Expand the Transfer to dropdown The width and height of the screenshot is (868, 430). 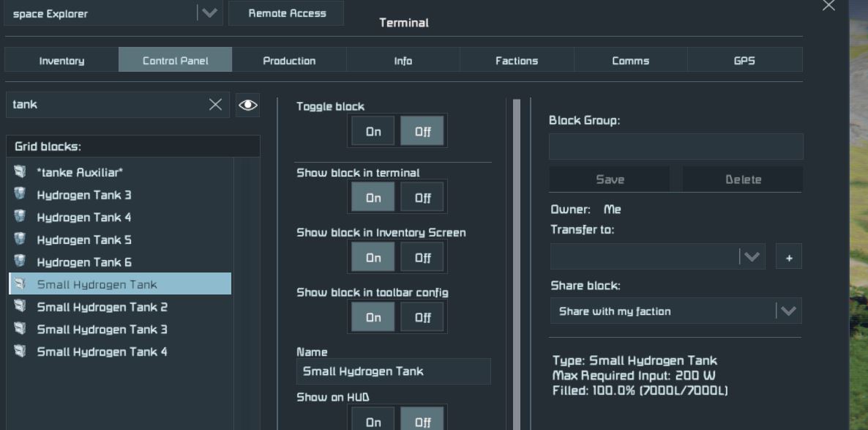tap(751, 257)
